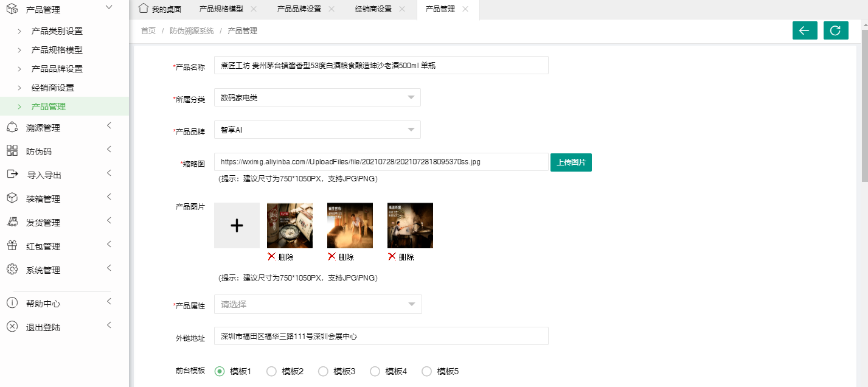The height and width of the screenshot is (387, 868).
Task: Click the traceability management sidebar icon
Action: (12, 128)
